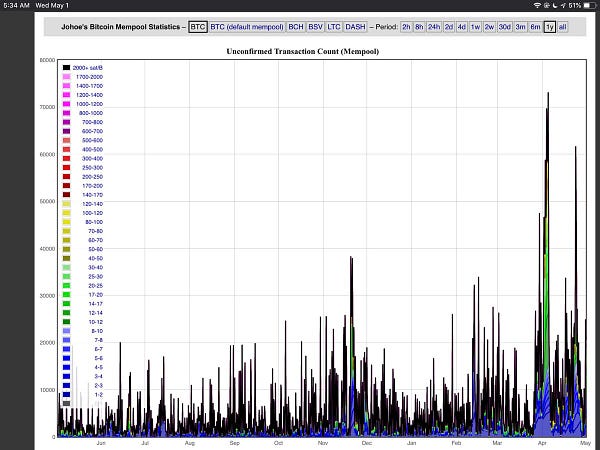Switch to BSV mempool statistics

coord(315,27)
